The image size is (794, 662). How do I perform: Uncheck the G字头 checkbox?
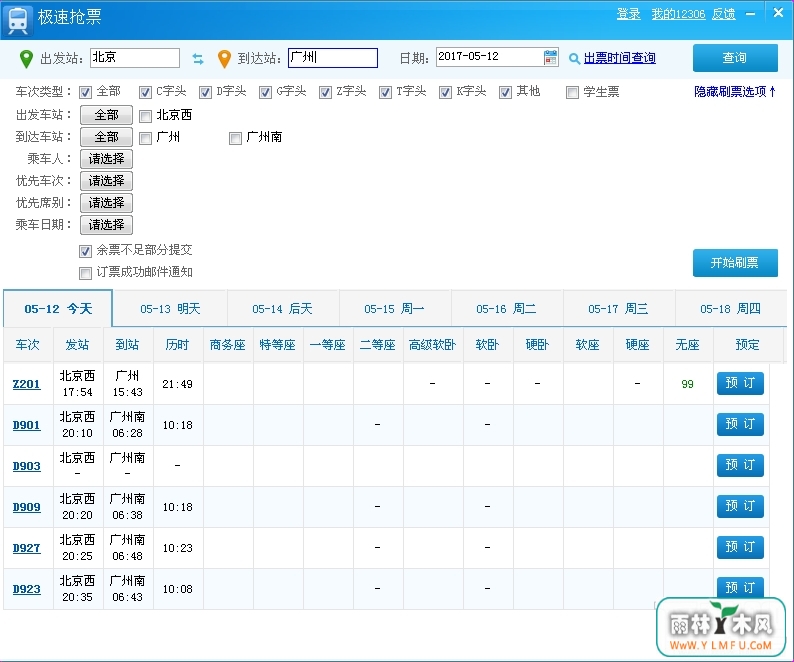pyautogui.click(x=265, y=92)
